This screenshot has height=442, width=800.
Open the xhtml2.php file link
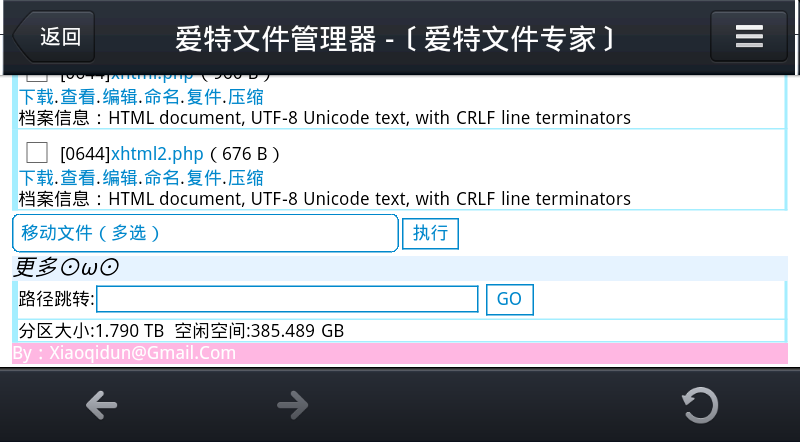[x=157, y=154]
